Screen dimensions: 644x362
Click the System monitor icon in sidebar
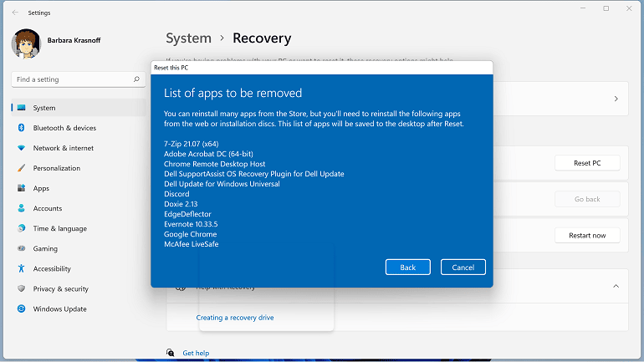point(22,108)
